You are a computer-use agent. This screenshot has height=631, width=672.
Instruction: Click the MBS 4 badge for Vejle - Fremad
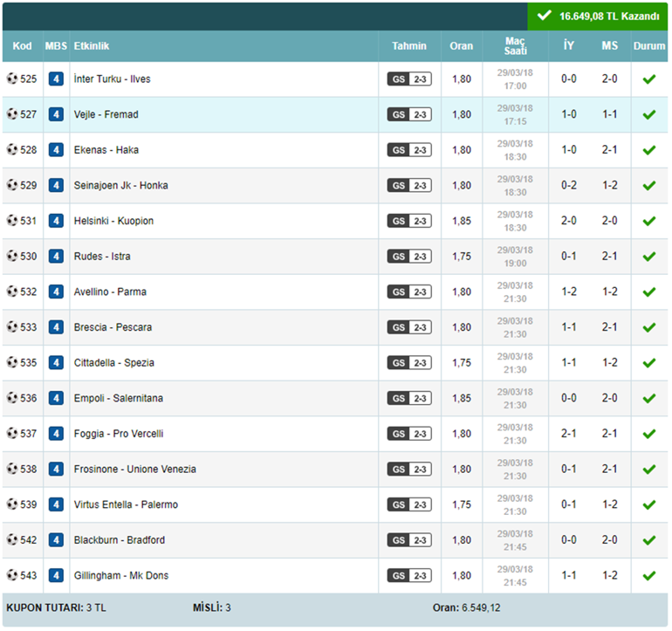(x=56, y=114)
